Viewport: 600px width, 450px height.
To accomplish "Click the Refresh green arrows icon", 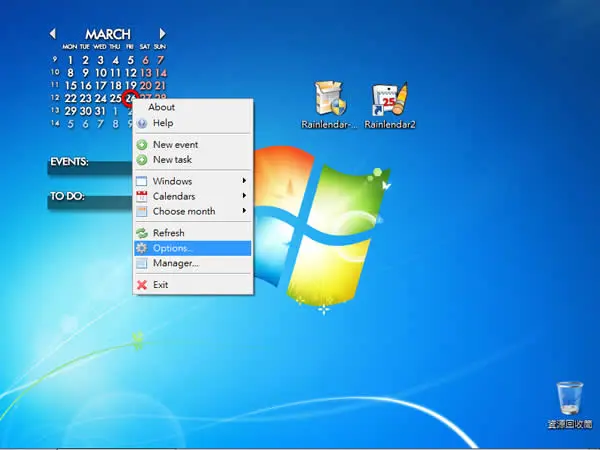I will (142, 233).
